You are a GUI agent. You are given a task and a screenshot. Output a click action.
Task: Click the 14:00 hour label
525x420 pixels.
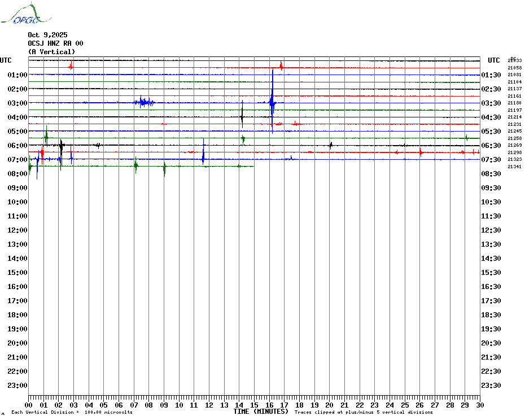(17, 258)
